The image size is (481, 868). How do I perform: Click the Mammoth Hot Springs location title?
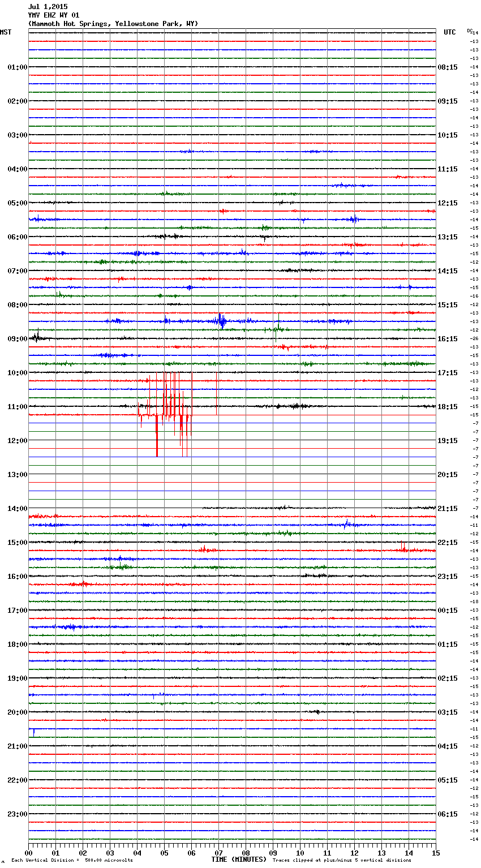[113, 24]
